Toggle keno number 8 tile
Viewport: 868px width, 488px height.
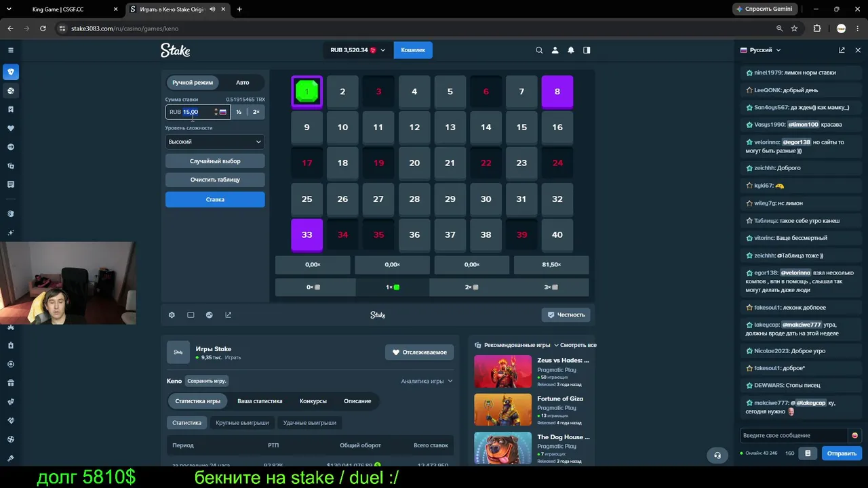point(557,91)
